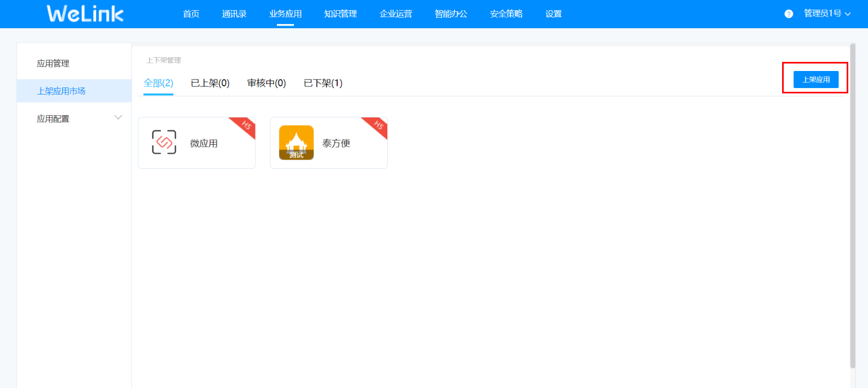This screenshot has width=868, height=388.
Task: Switch to the 已下架(1) tab
Action: pyautogui.click(x=323, y=83)
